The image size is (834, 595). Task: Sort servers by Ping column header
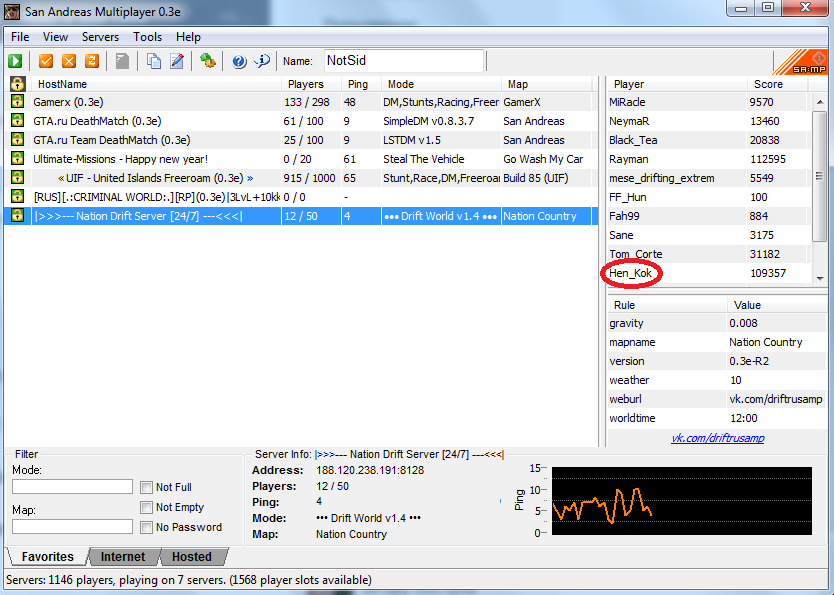click(362, 84)
